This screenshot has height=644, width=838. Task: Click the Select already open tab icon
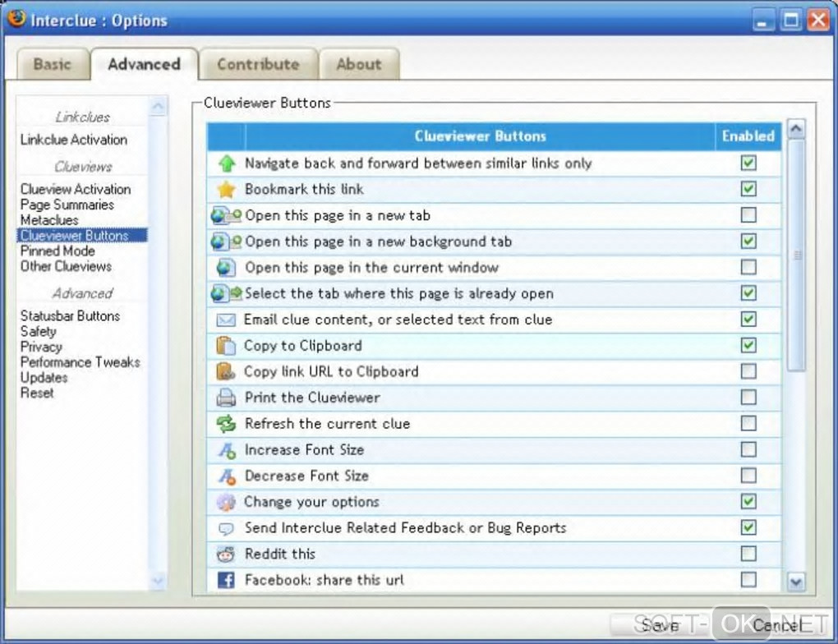226,293
